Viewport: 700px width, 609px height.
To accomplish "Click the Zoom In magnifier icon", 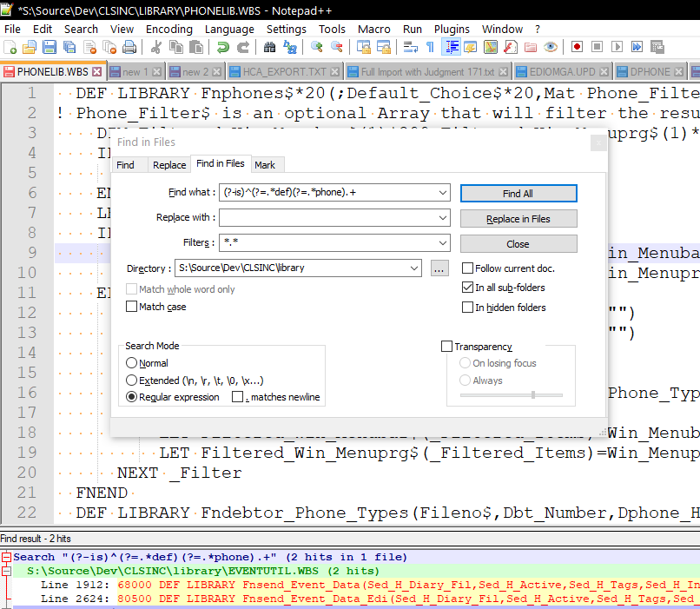I will point(316,47).
